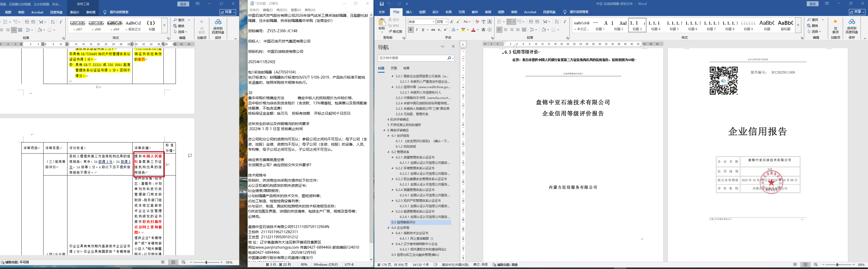Increase indent in right Word ribbon
This screenshot has height=269, width=868.
click(537, 22)
